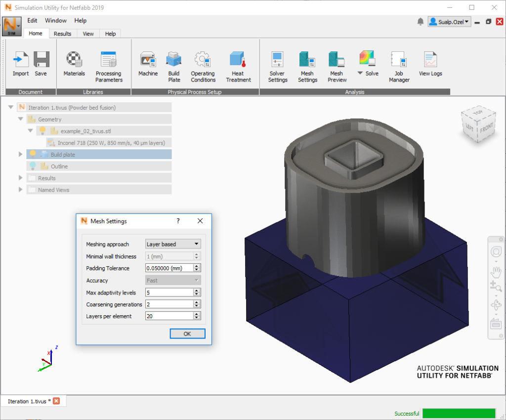Click the view cube FRONT face

coord(486,128)
